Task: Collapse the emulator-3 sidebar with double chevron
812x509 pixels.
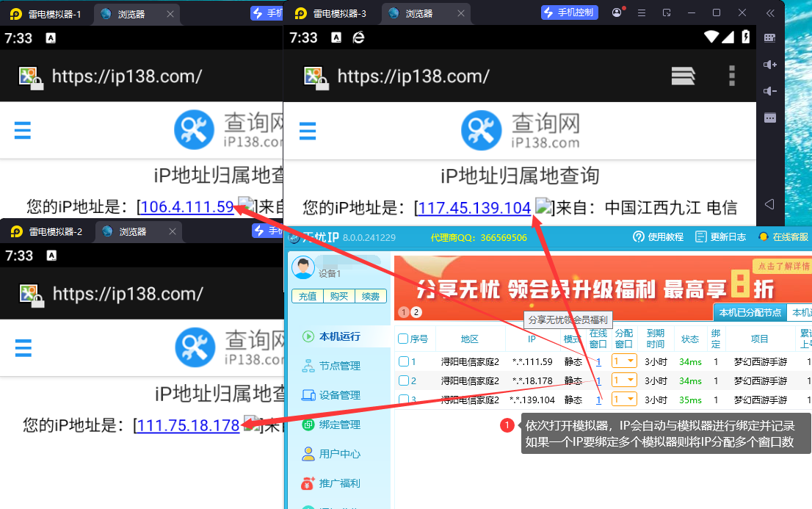Action: pyautogui.click(x=771, y=13)
